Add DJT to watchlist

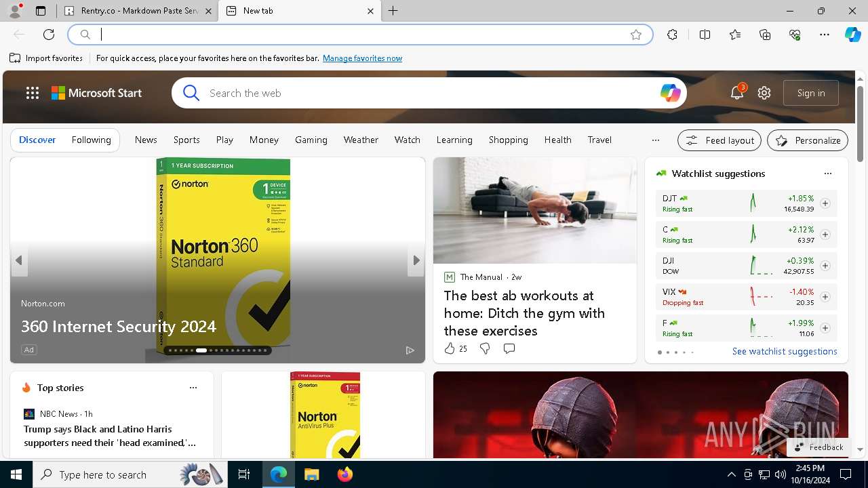[x=825, y=203]
